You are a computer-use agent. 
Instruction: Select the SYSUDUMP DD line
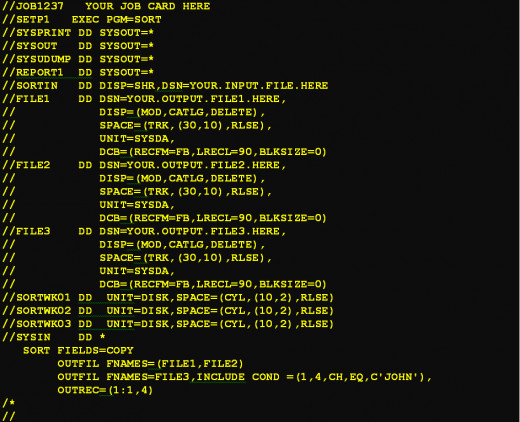pos(78,59)
